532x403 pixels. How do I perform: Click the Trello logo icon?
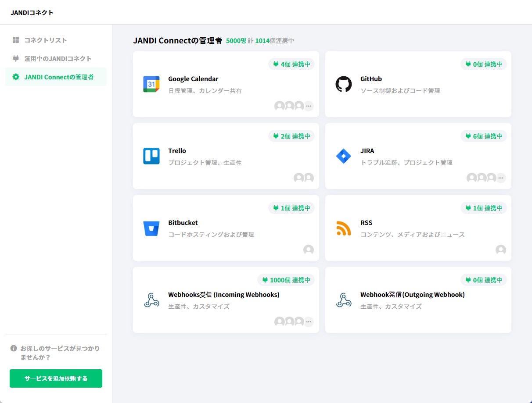coord(151,156)
